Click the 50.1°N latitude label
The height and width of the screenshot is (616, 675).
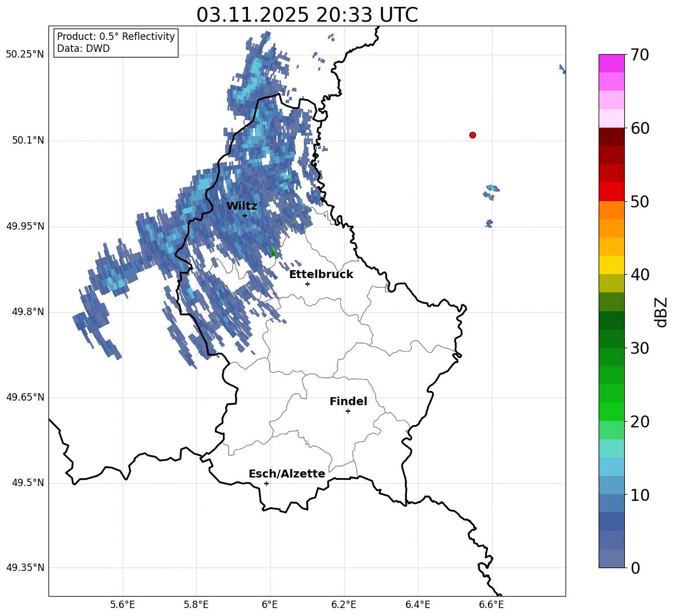[x=27, y=140]
